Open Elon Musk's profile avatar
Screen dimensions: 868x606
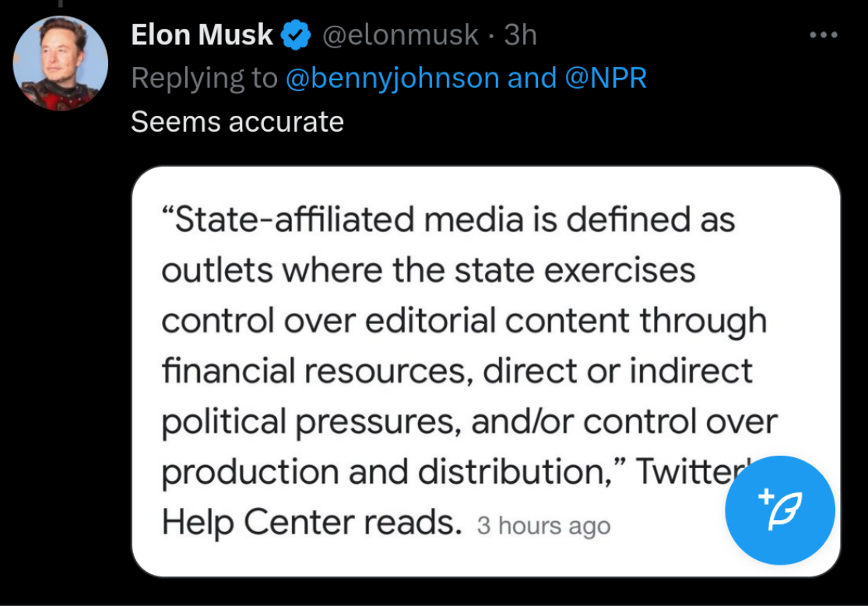(x=61, y=63)
